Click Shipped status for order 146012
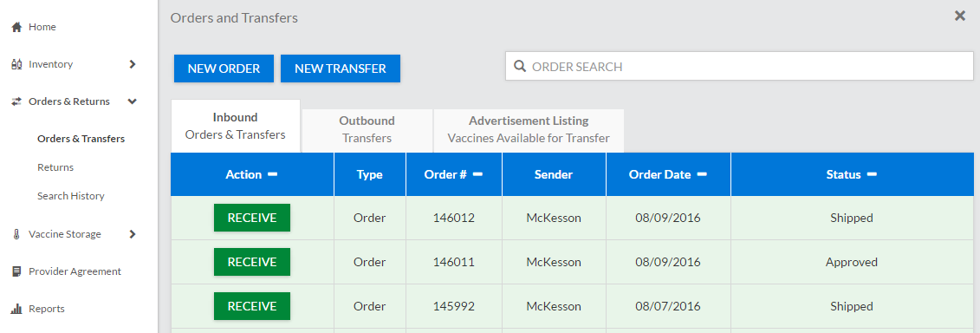Image resolution: width=980 pixels, height=333 pixels. click(x=851, y=219)
